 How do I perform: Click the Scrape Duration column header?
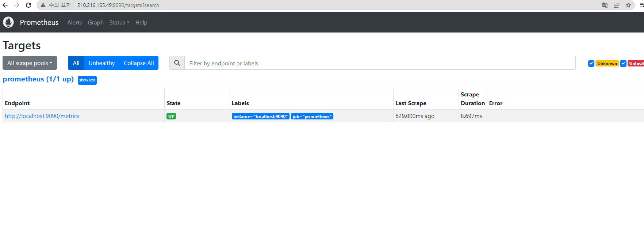click(473, 99)
